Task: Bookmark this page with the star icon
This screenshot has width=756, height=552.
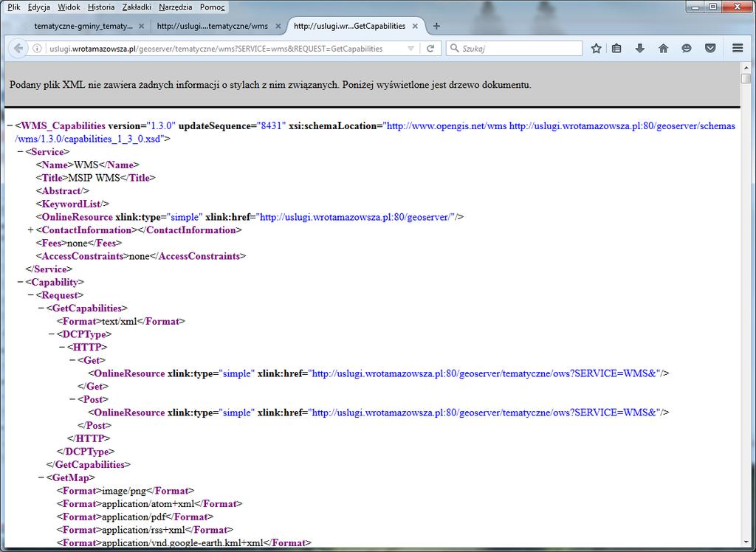Action: point(597,48)
